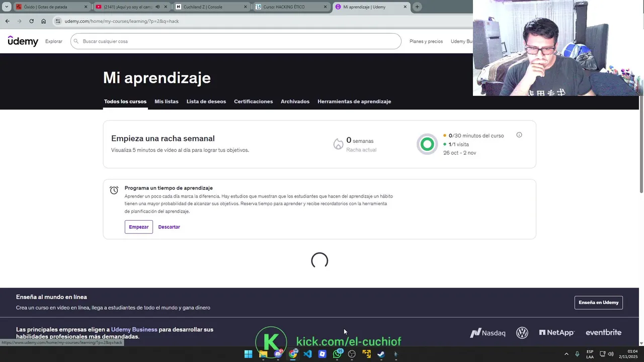Open Visual Studio Code from taskbar
This screenshot has width=644, height=362.
tap(307, 354)
